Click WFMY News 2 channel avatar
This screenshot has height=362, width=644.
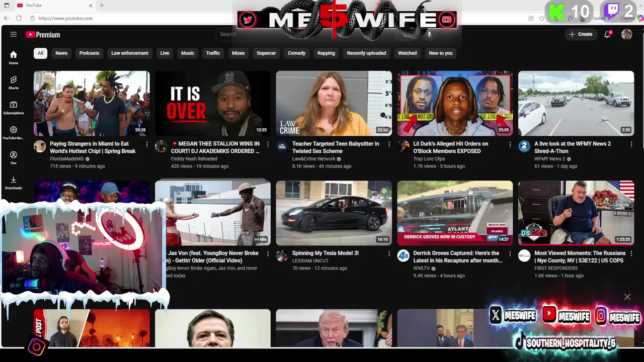point(524,146)
